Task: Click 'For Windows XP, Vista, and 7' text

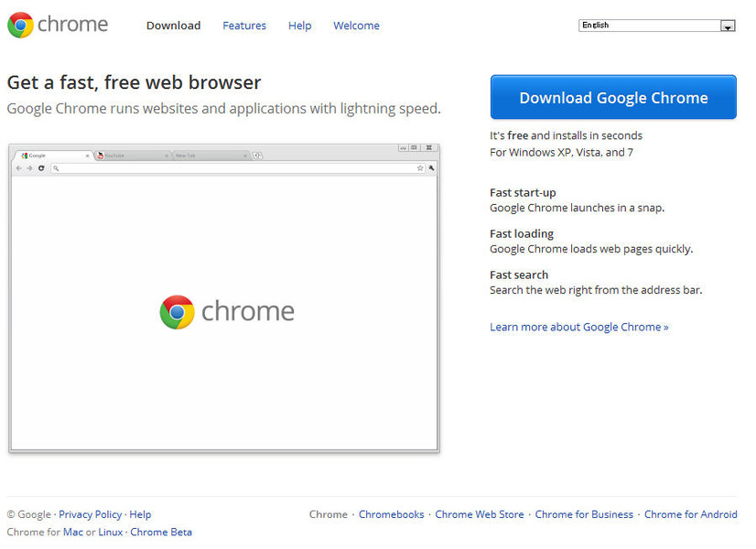Action: coord(561,152)
